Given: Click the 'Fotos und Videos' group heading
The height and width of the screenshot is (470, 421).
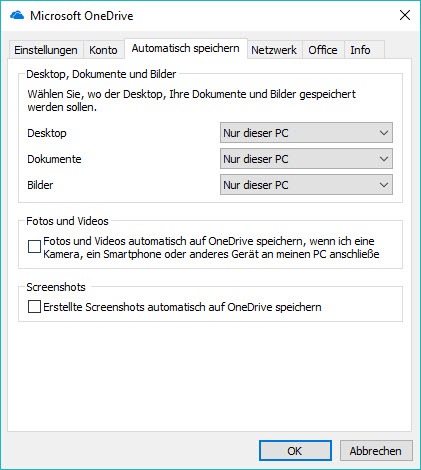Looking at the screenshot, I should pos(67,221).
